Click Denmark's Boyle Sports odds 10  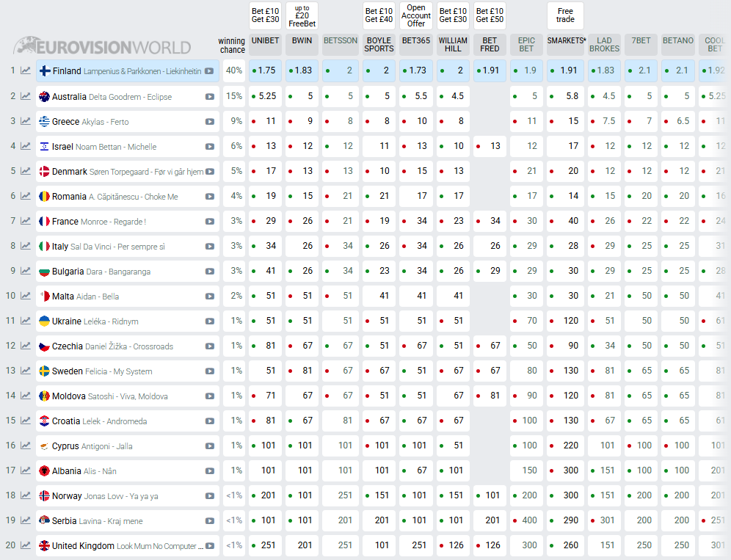tap(379, 171)
